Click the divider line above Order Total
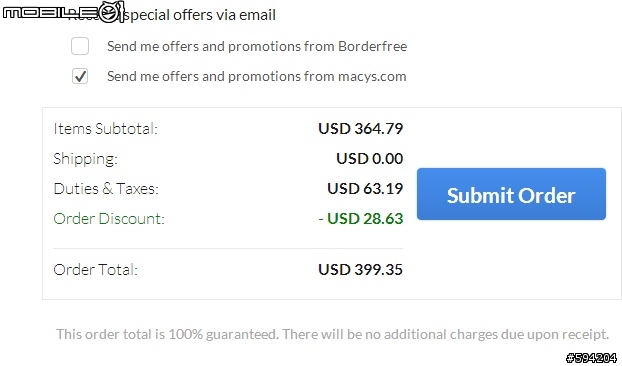The height and width of the screenshot is (366, 622). (x=228, y=249)
